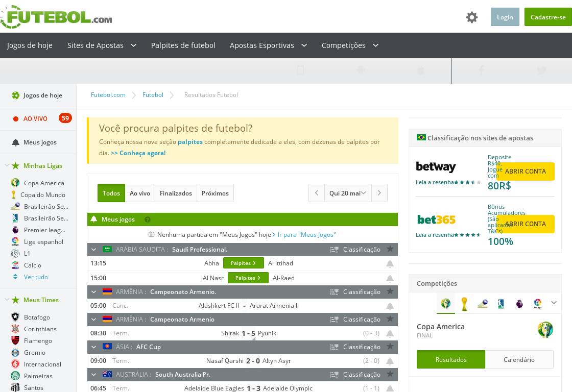The width and height of the screenshot is (572, 392).
Task: Click the help icon beside Meus jogos
Action: click(148, 219)
